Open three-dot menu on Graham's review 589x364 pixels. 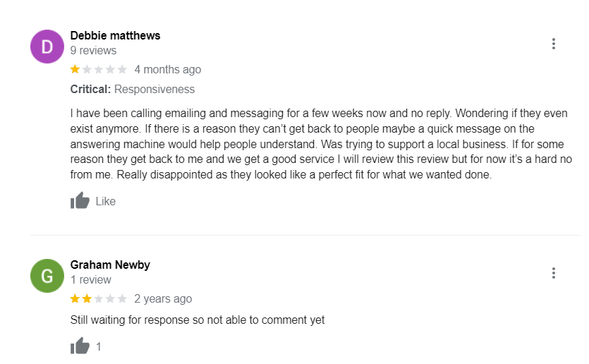click(x=554, y=273)
